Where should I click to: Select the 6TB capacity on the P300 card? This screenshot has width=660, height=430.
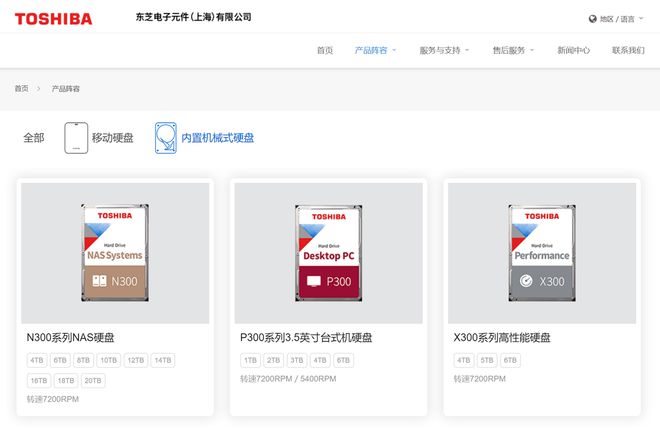pyautogui.click(x=343, y=361)
